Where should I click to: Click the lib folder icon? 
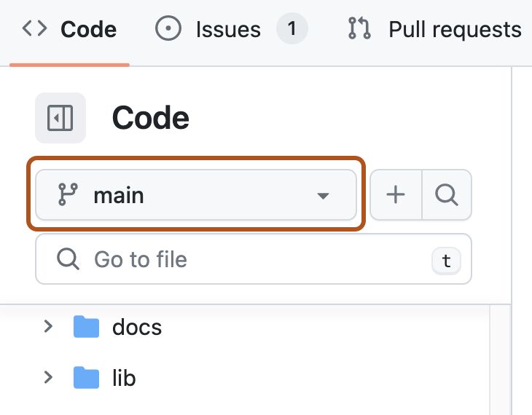pos(86,377)
